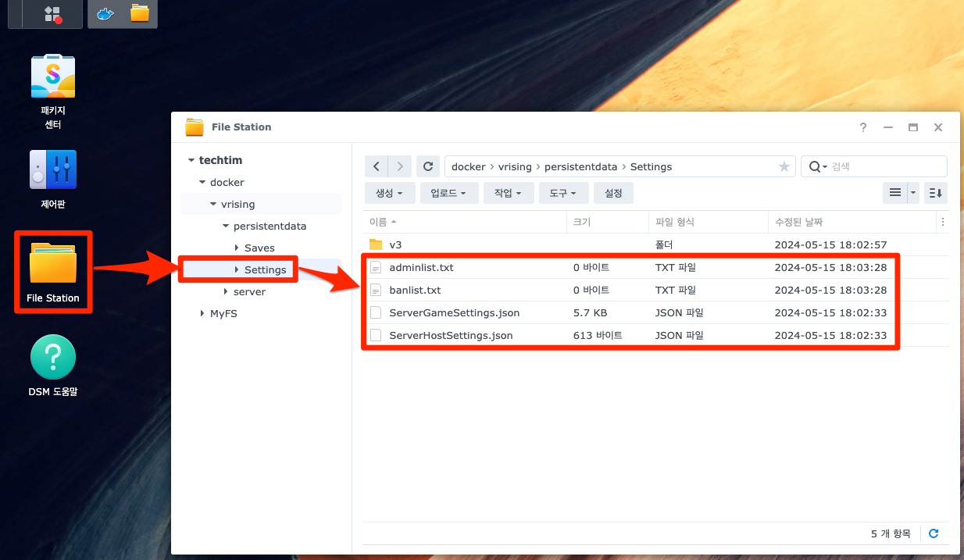Select the ServerGameSettings.json file icon
Screen dimensions: 964x560
pos(376,312)
